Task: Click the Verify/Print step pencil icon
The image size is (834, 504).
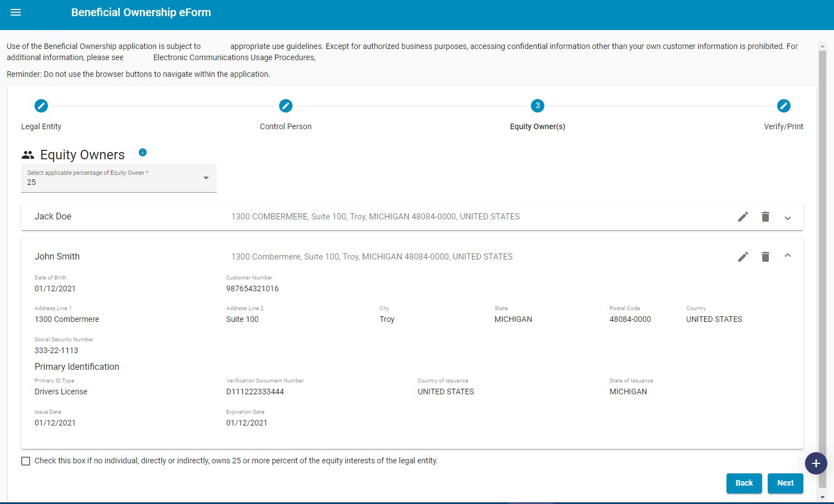Action: pyautogui.click(x=784, y=106)
